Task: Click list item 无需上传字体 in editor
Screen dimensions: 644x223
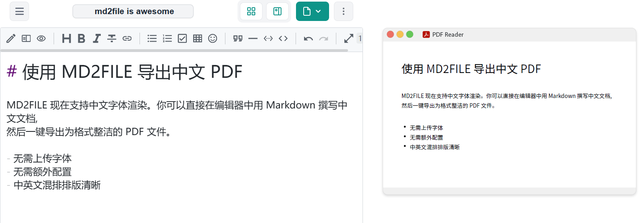Action: 42,158
